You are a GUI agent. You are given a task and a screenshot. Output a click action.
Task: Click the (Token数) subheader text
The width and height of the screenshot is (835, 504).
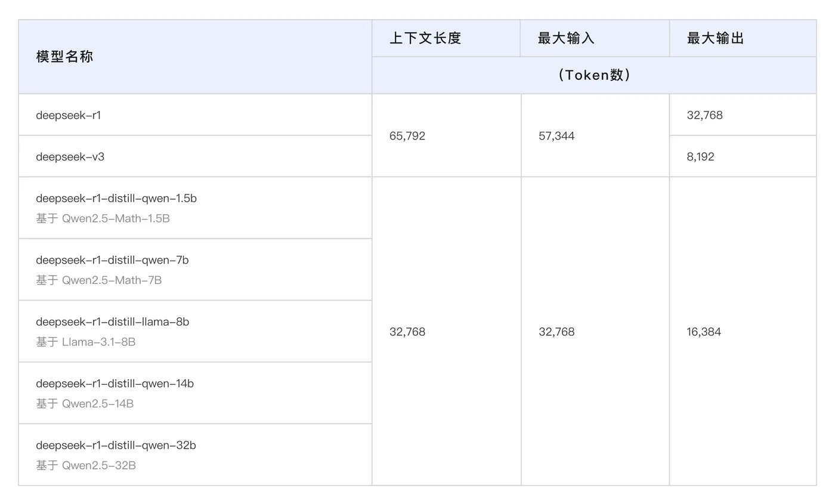594,75
